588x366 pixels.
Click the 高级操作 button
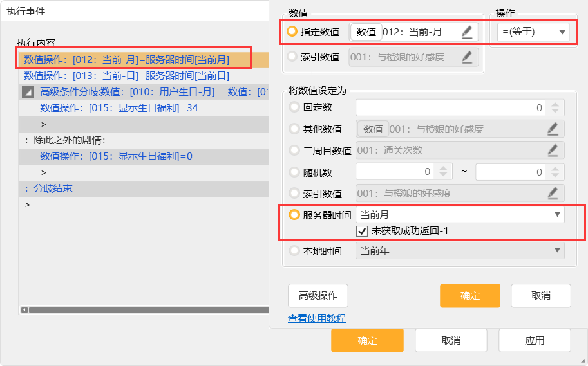318,296
